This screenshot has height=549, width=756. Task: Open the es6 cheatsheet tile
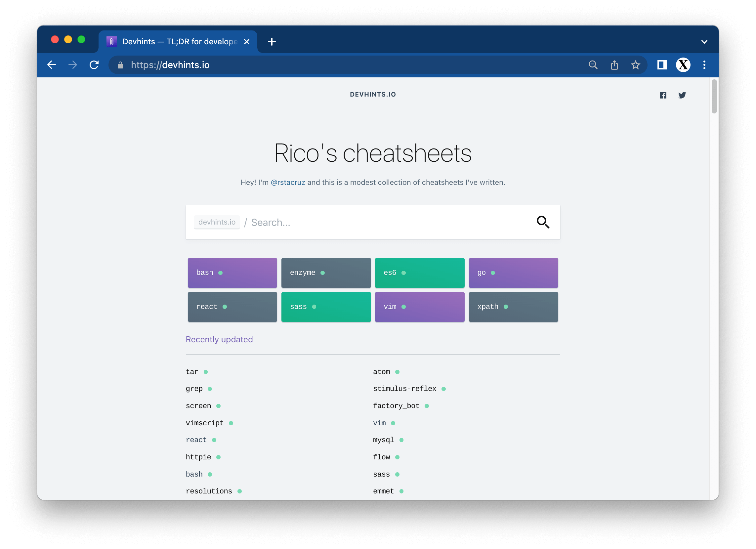[419, 273]
